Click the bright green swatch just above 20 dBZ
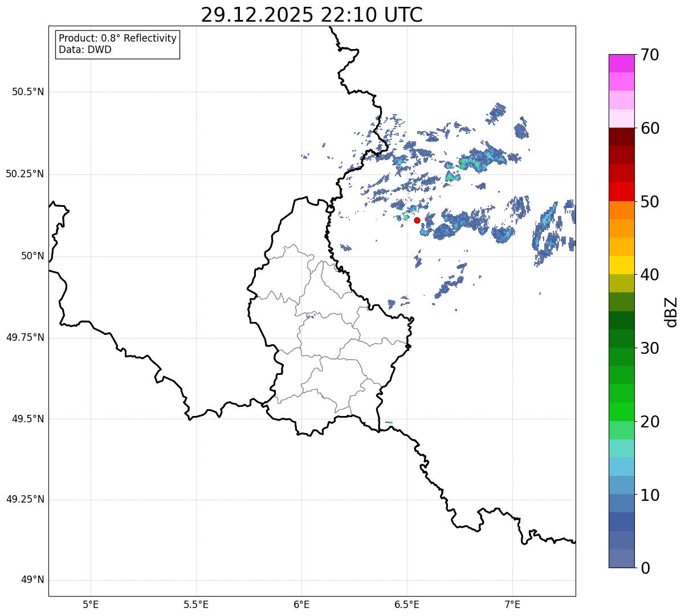This screenshot has height=616, width=685. pos(622,412)
